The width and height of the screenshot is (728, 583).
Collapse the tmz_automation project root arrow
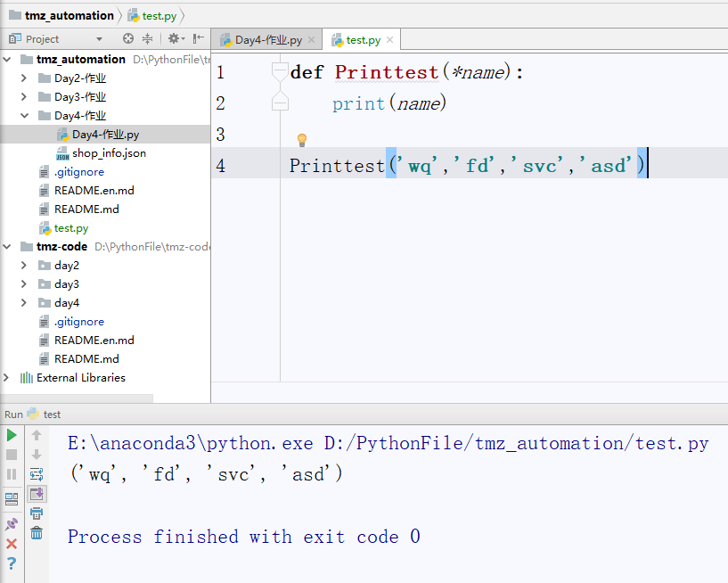(7, 60)
